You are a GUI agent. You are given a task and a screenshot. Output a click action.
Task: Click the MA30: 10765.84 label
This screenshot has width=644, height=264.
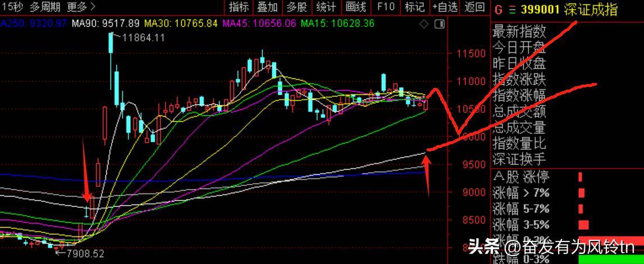(x=181, y=24)
